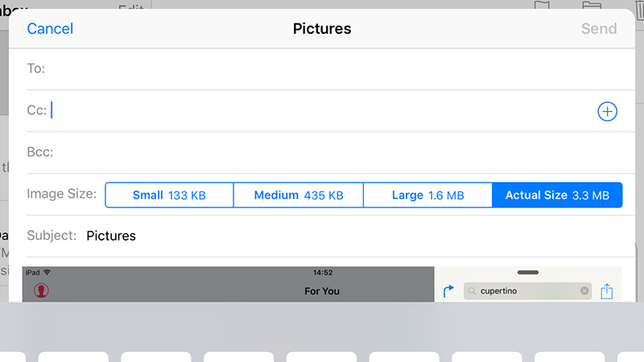Tap the cupertino search box

tap(528, 291)
